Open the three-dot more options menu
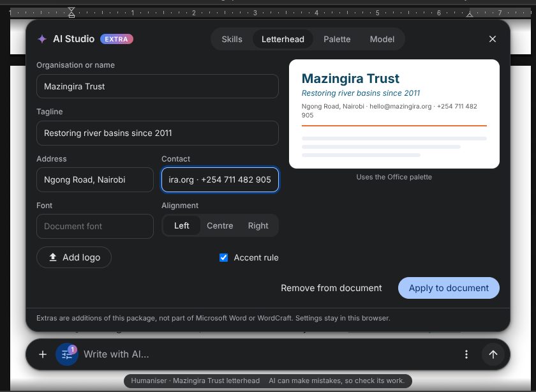 (466, 354)
